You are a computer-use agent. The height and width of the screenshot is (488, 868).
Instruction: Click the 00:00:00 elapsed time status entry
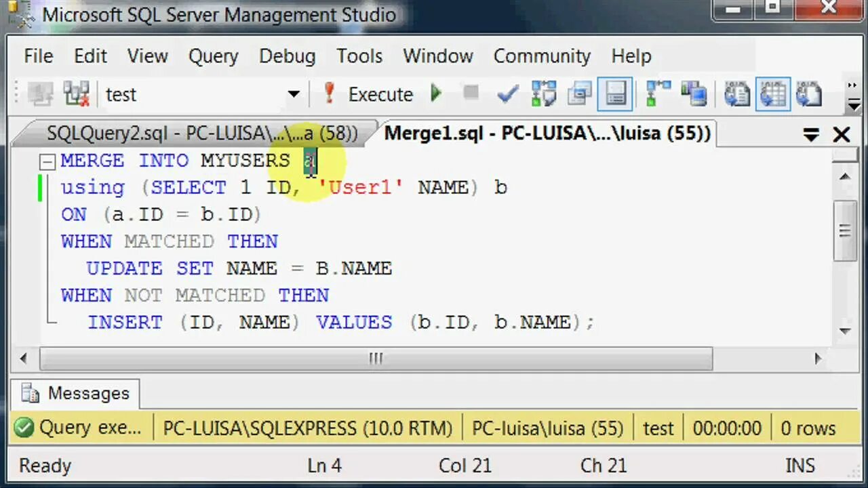click(x=727, y=428)
